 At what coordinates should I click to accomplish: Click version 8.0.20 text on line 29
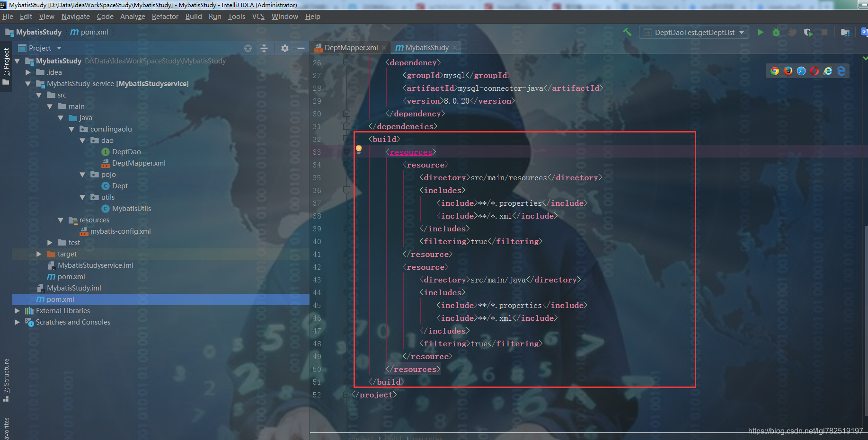(x=457, y=101)
